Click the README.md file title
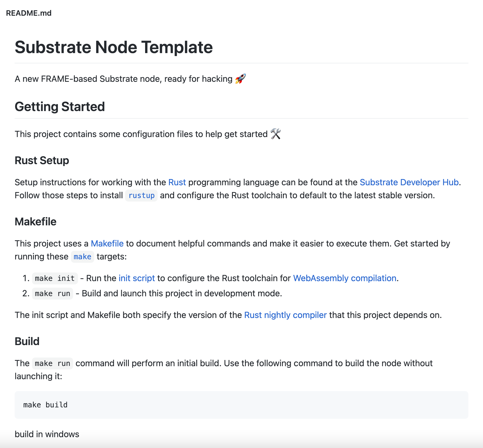The width and height of the screenshot is (483, 448). [29, 13]
